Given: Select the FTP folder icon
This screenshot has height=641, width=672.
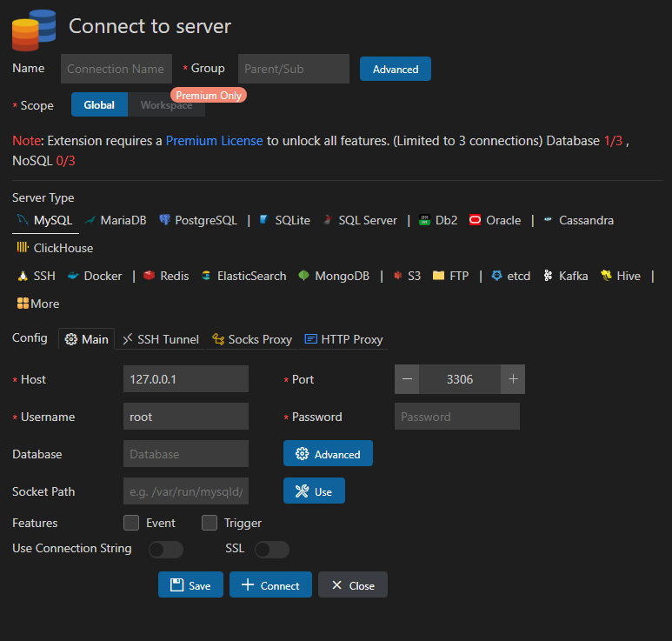Looking at the screenshot, I should [438, 275].
